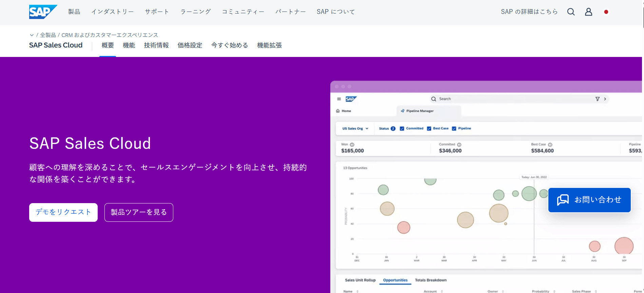This screenshot has width=644, height=293.
Task: Click SAP の詳細はこちら link
Action: click(x=529, y=12)
